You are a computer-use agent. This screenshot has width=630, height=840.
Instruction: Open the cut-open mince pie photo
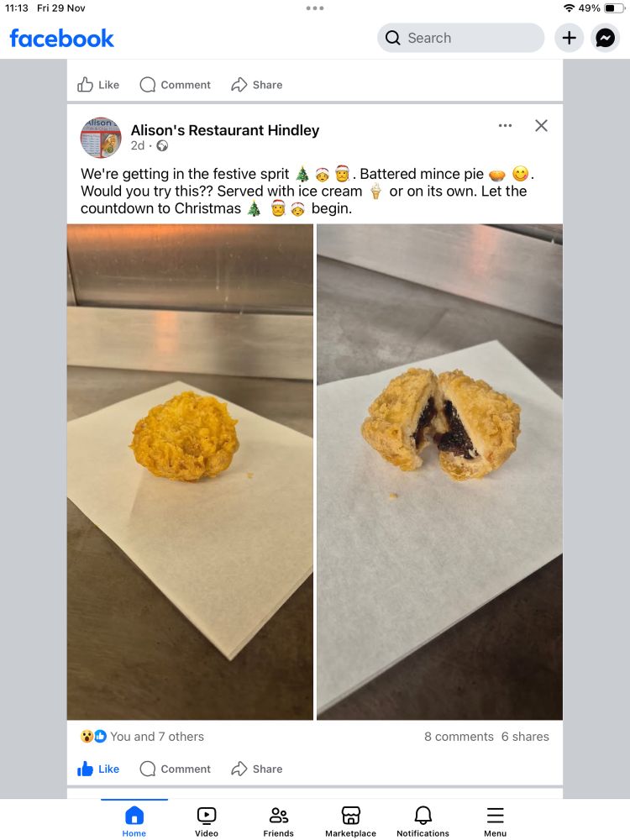440,472
